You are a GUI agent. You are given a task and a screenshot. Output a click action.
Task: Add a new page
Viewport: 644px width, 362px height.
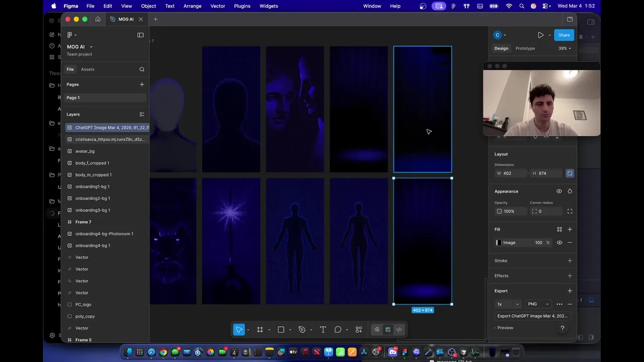tap(142, 84)
